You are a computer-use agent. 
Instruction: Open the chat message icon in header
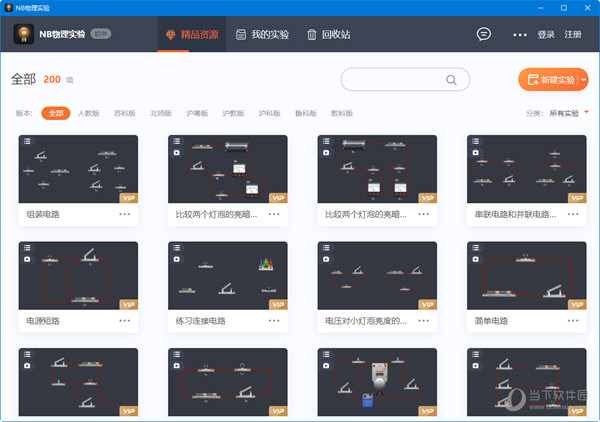(484, 34)
